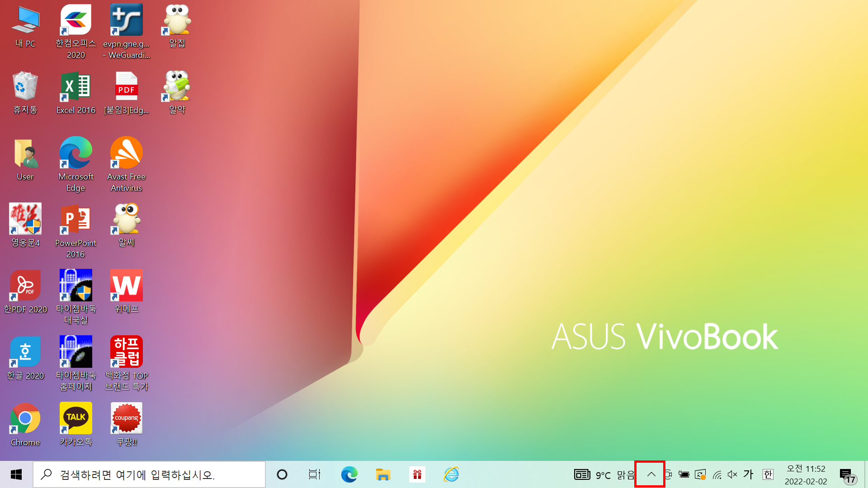Click the taskbar search box
Screen dimensions: 868x488
[x=149, y=474]
